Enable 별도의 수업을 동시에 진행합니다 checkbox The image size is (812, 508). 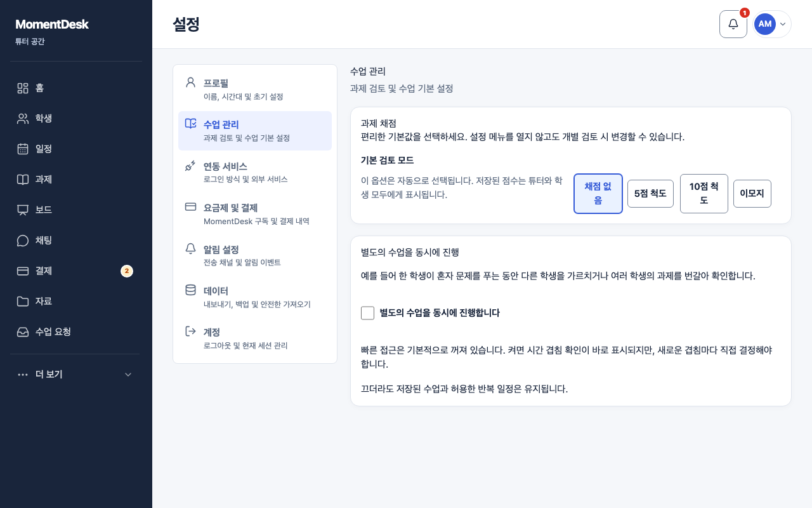(x=367, y=313)
